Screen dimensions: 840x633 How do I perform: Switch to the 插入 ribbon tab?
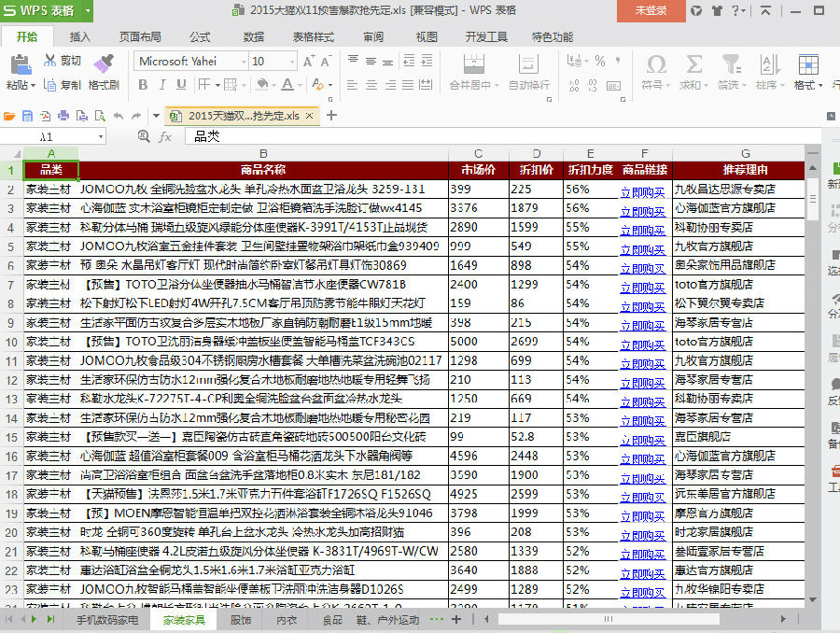pos(80,37)
